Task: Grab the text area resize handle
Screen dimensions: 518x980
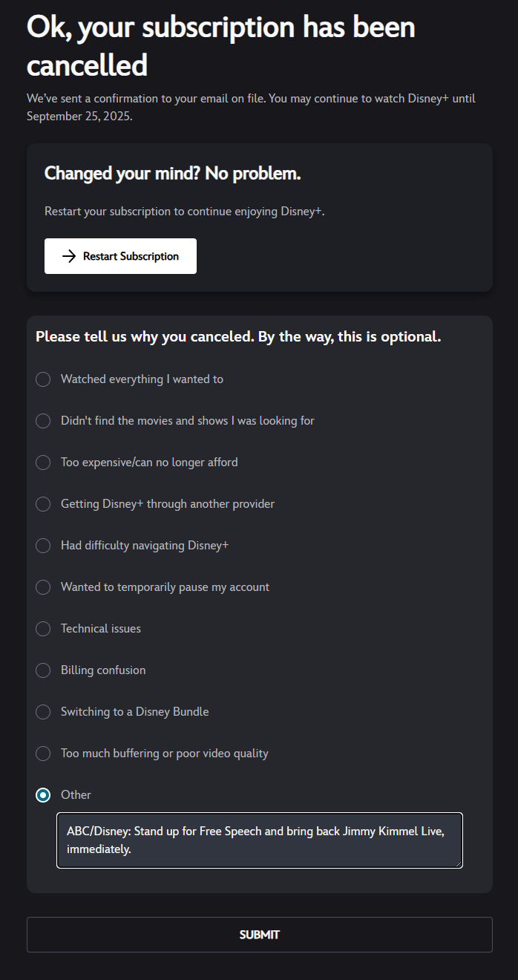Action: coord(459,863)
